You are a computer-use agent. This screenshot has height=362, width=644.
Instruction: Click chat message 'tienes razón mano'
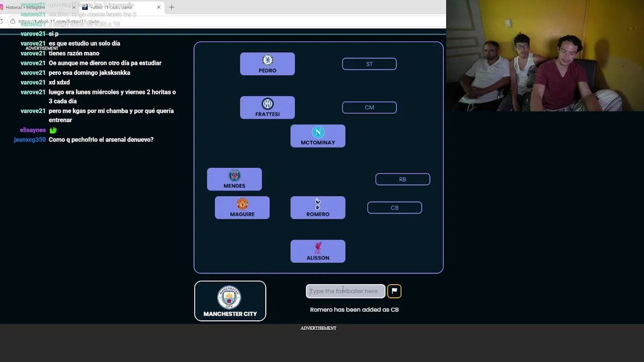point(74,53)
